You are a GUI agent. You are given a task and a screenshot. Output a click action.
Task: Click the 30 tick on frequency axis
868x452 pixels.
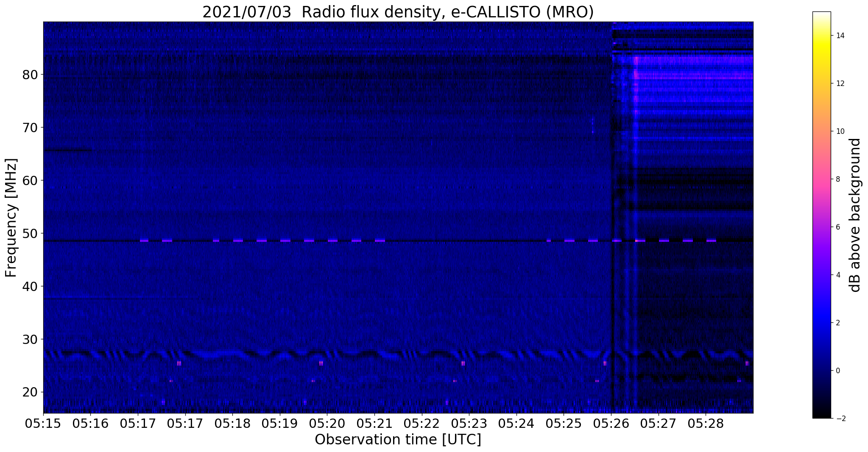30,339
